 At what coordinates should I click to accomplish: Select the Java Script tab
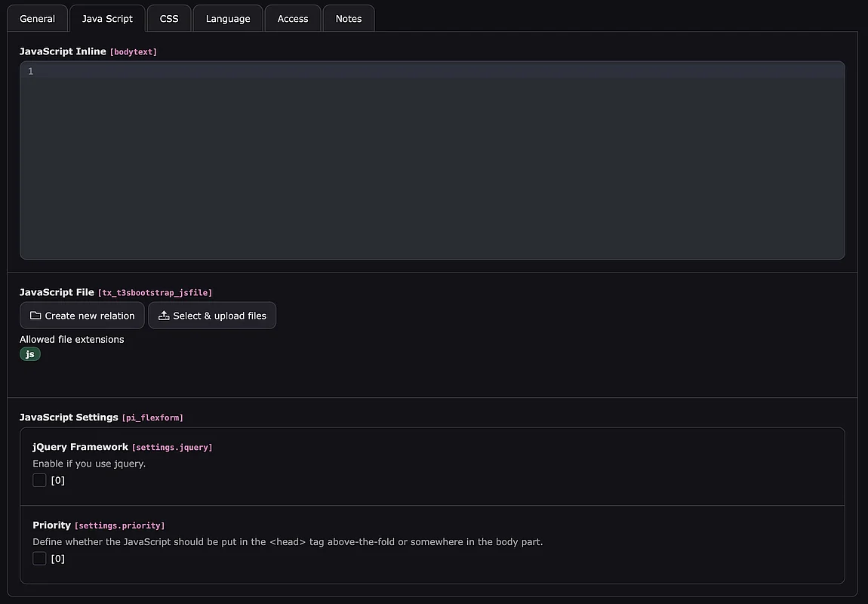[x=107, y=19]
